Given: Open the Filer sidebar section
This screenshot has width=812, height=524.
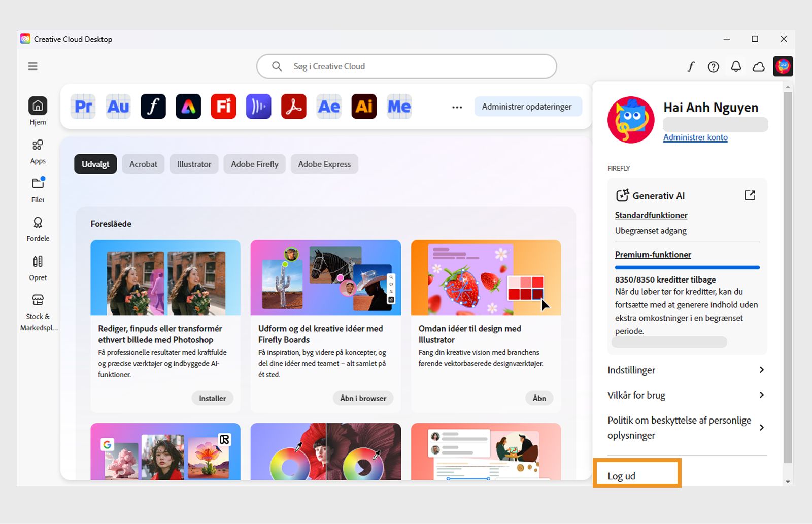Looking at the screenshot, I should point(38,190).
